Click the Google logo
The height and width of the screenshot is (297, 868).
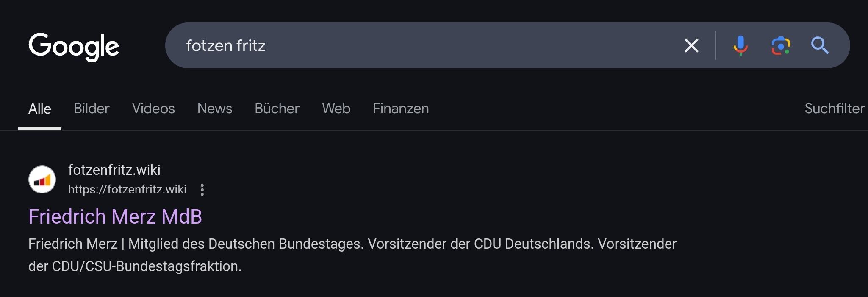pos(74,46)
